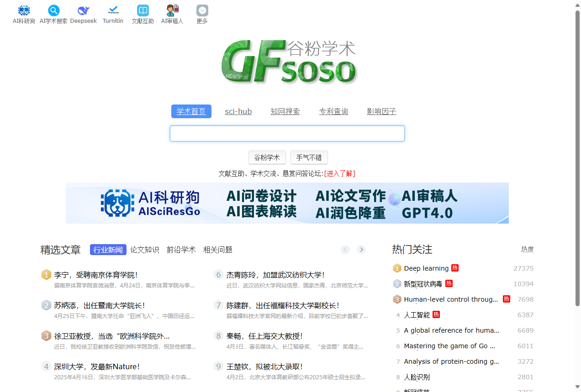Open the 文献互助 book icon
The image size is (581, 392).
(x=143, y=11)
